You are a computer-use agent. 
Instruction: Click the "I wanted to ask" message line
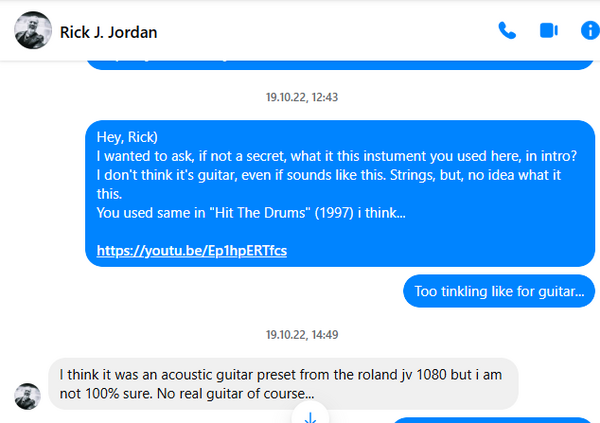coord(336,156)
